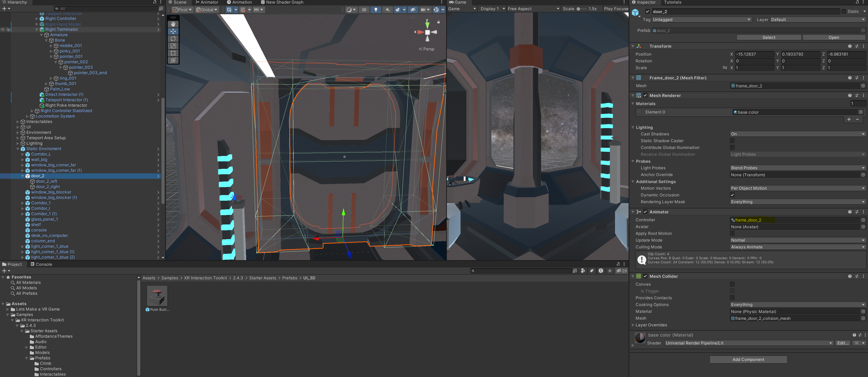868x377 pixels.
Task: Select the Hand view tool
Action: 173,24
